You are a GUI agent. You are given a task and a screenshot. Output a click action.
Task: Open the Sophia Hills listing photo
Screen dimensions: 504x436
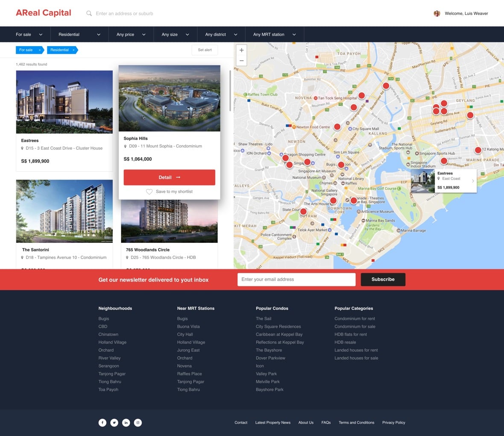point(170,98)
